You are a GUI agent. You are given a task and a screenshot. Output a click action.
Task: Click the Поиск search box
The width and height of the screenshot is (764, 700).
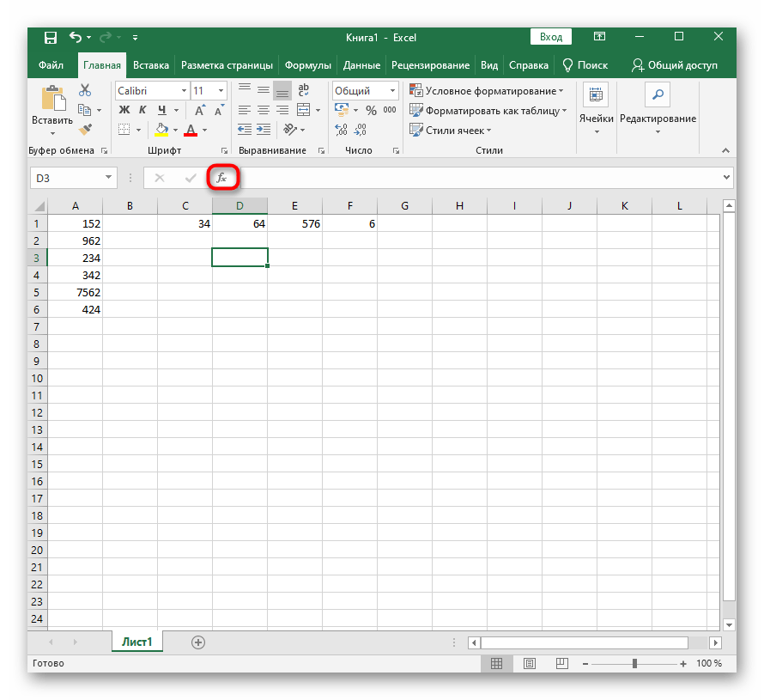coord(585,65)
